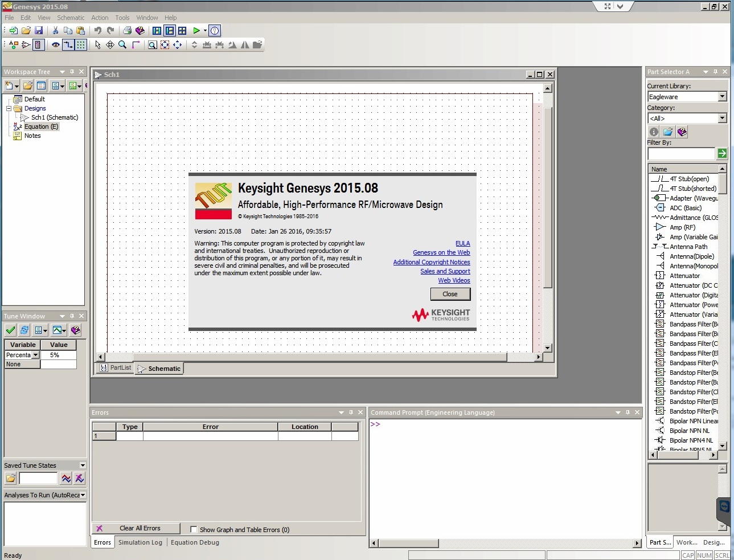Image resolution: width=734 pixels, height=560 pixels.
Task: Enable Show Graph and Table Errors checkbox
Action: 194,529
